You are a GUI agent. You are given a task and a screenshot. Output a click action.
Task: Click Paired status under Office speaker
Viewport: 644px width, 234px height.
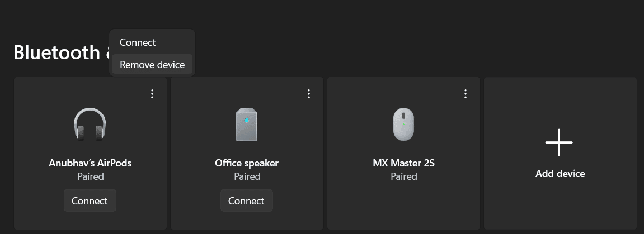pos(247,176)
